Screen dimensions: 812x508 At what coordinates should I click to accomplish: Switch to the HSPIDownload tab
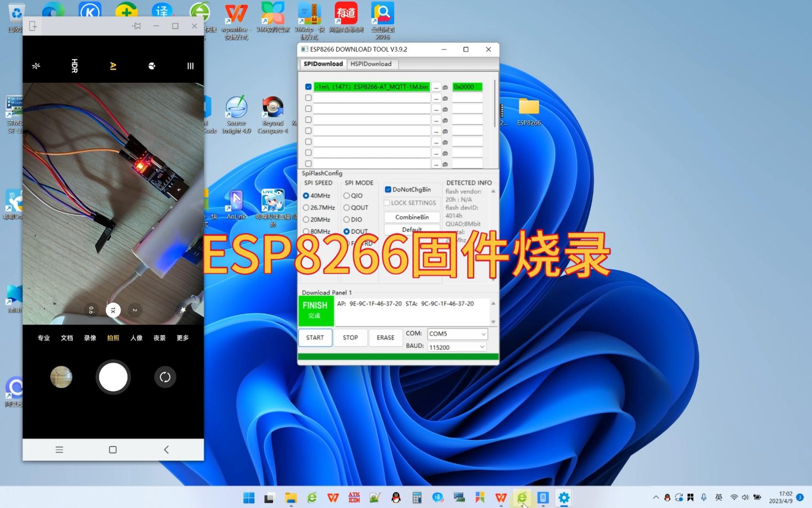pos(371,64)
